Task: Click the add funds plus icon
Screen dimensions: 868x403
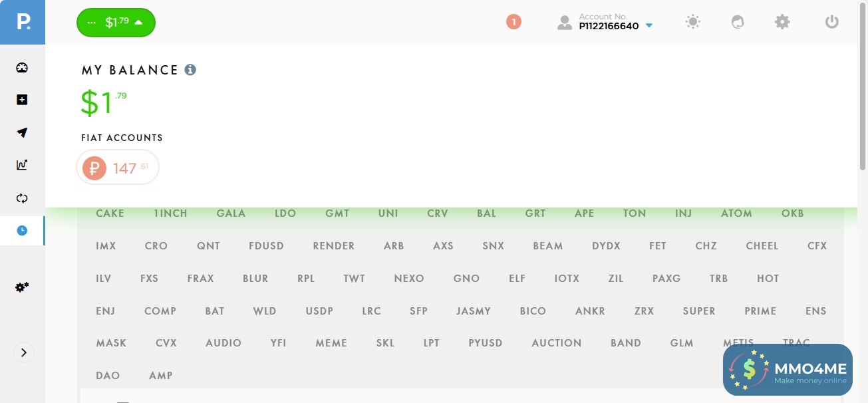Action: point(22,100)
